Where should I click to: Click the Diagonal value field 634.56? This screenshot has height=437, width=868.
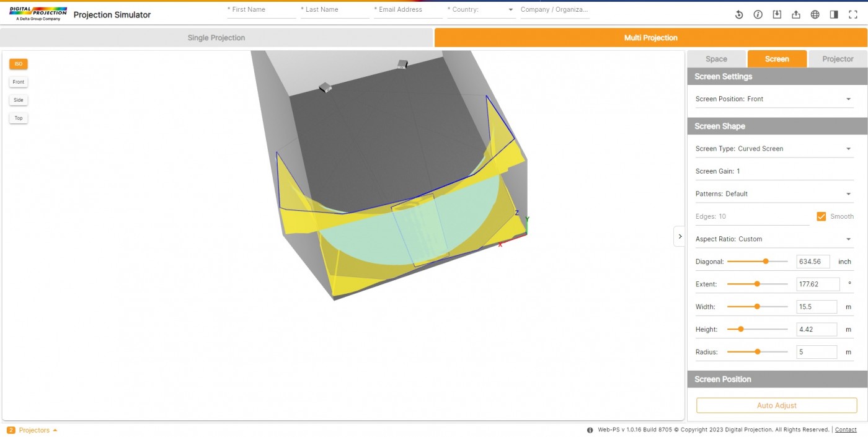pyautogui.click(x=813, y=262)
